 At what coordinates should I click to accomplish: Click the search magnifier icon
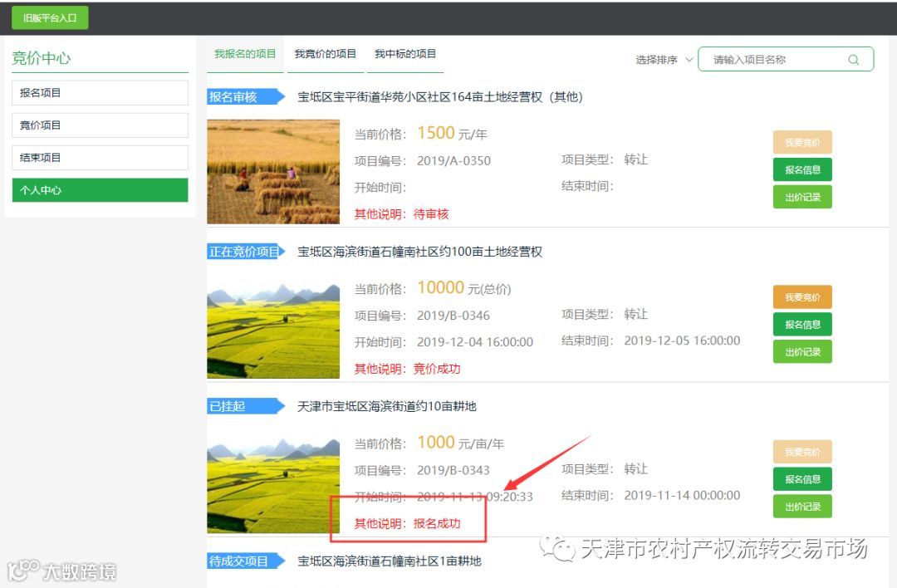coord(853,60)
